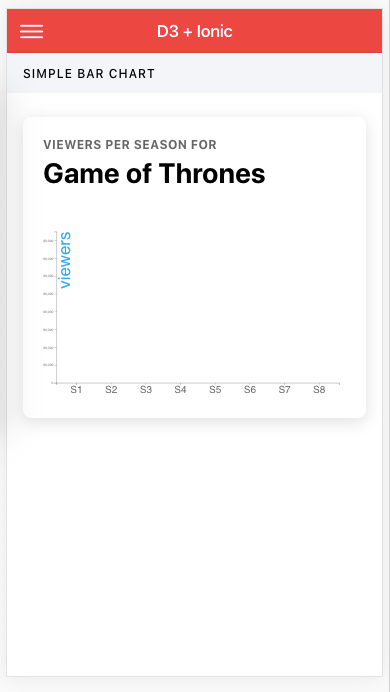
Task: Pick the S8 season tick
Action: click(319, 390)
